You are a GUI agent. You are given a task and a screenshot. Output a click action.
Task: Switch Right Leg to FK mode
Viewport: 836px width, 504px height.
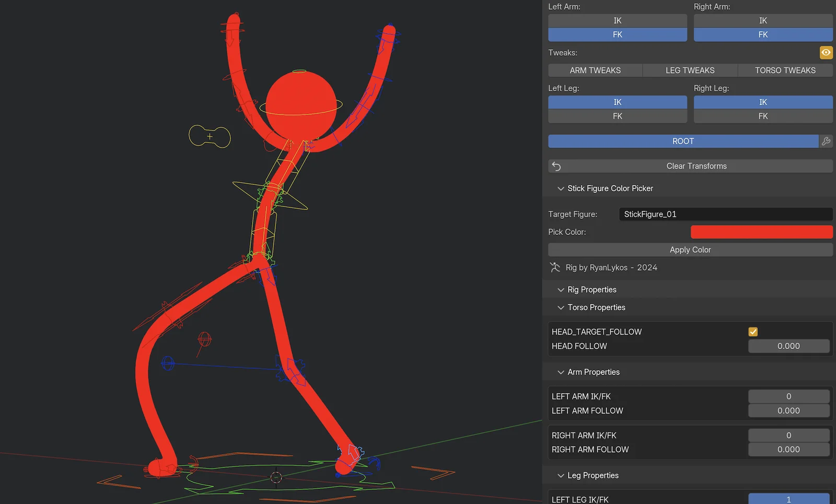pos(763,116)
